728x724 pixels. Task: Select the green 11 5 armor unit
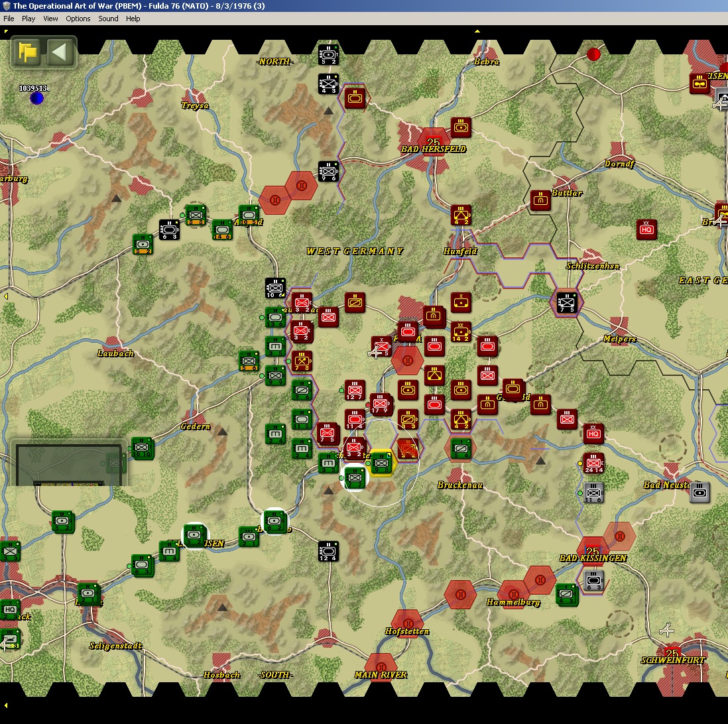[302, 420]
